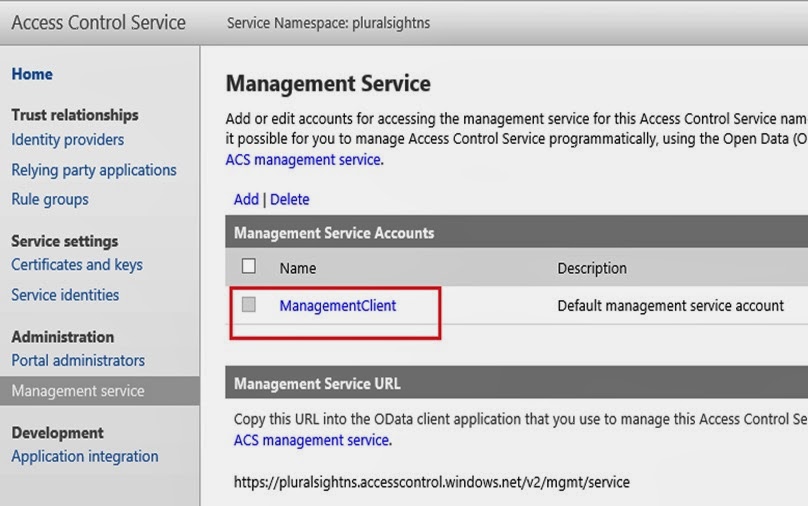Open the ManagementClient account link
Viewport: 808px width, 506px height.
coord(337,306)
